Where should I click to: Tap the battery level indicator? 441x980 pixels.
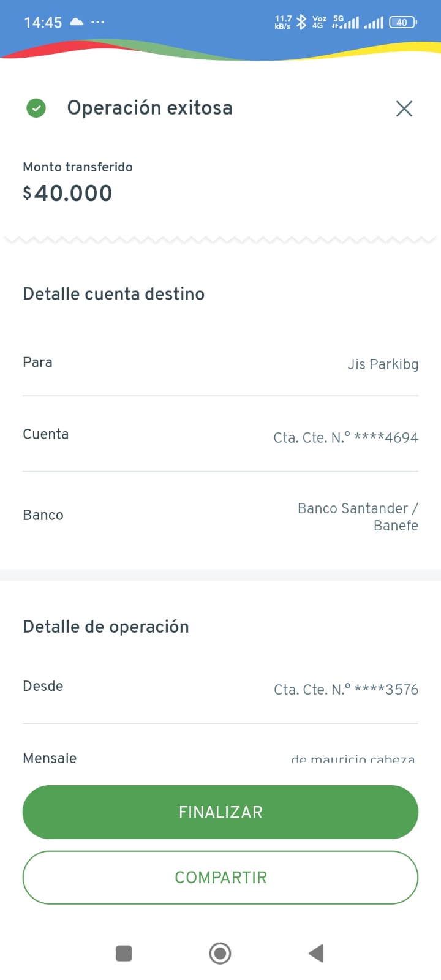tap(402, 22)
